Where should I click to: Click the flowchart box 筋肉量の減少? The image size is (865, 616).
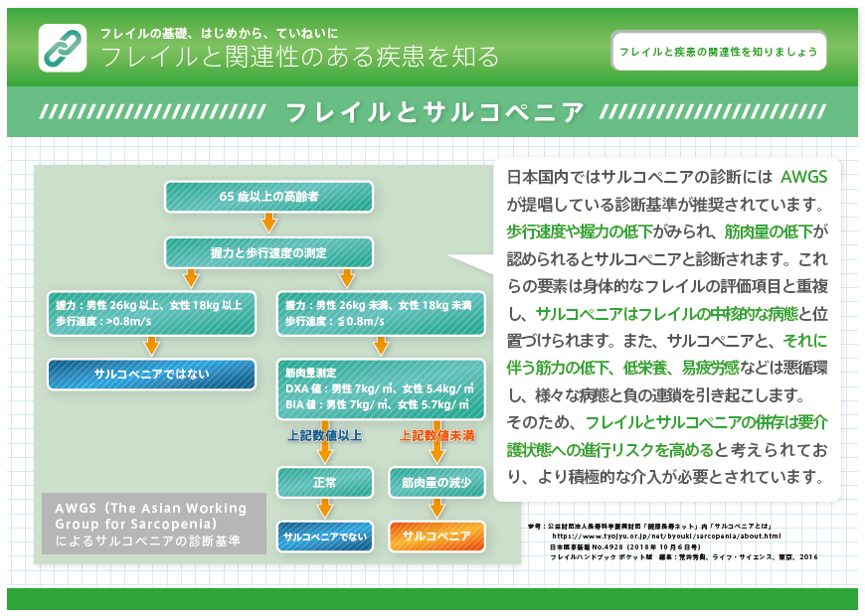(x=436, y=483)
